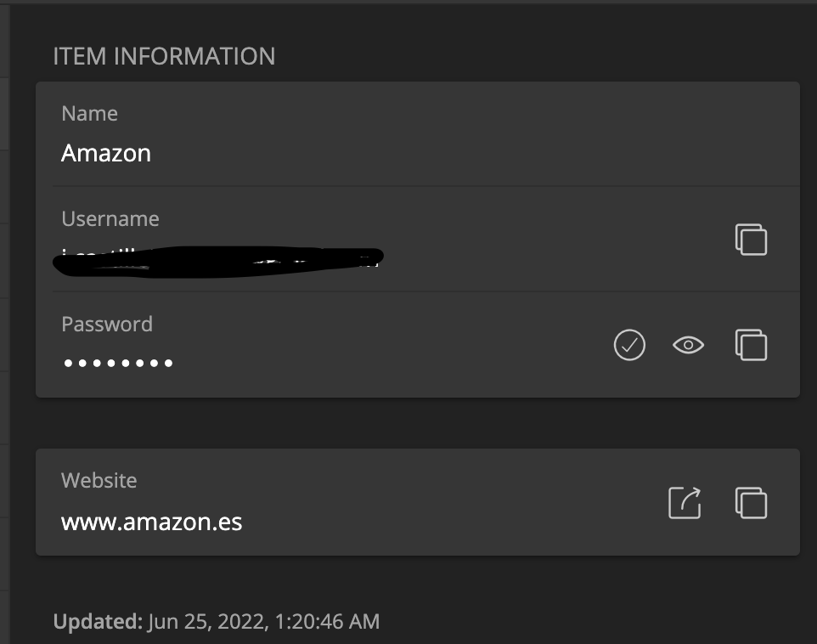Click the copy icon in the Password row
This screenshot has width=817, height=644.
click(751, 345)
